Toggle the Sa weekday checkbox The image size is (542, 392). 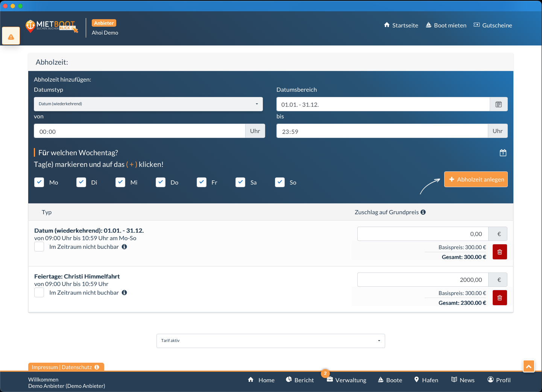240,182
